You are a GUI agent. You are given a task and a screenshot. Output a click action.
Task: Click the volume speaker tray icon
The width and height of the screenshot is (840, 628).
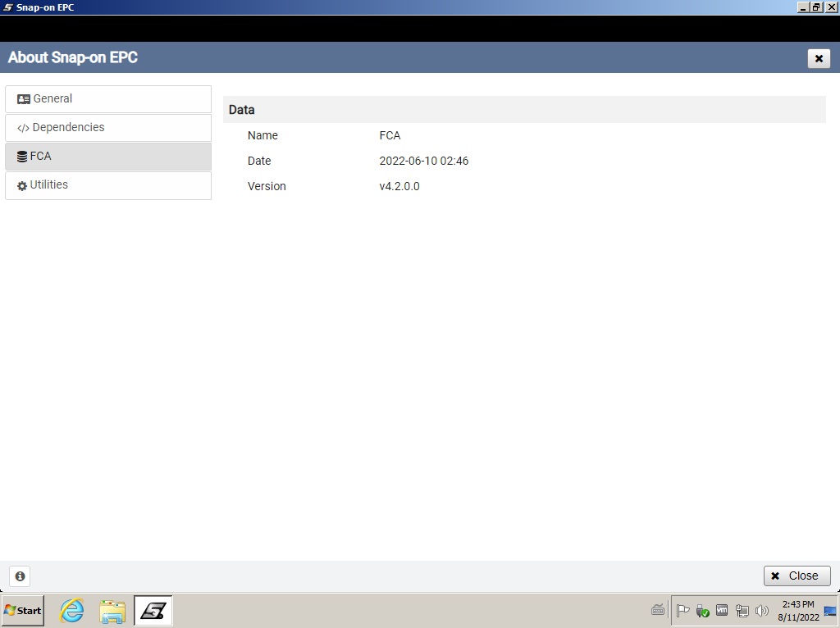tap(761, 610)
